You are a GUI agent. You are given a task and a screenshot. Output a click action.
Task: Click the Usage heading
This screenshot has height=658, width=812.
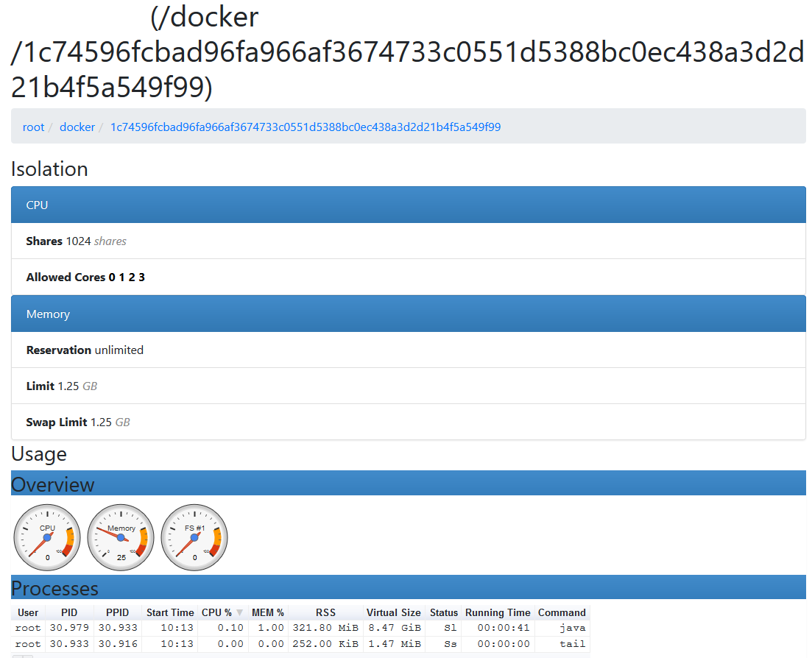[x=39, y=454]
